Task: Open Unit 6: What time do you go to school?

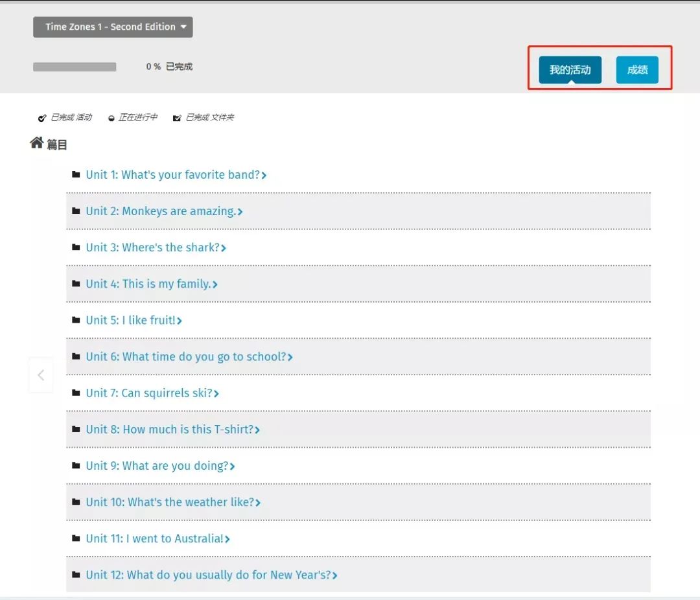Action: click(186, 357)
